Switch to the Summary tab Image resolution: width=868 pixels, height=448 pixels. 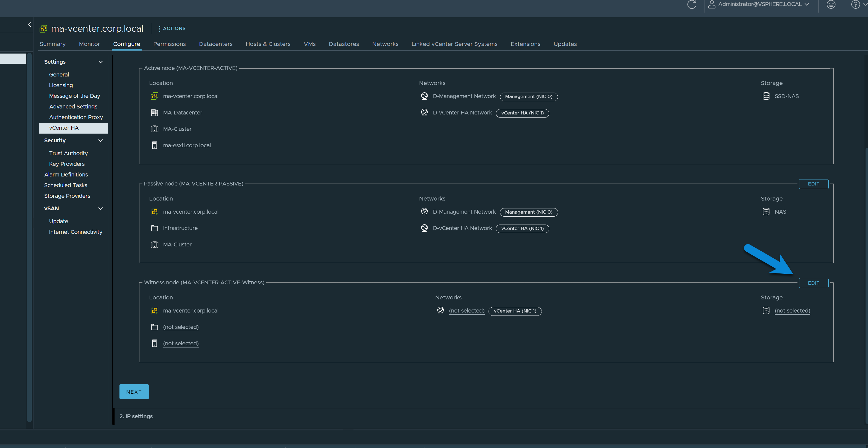click(52, 44)
